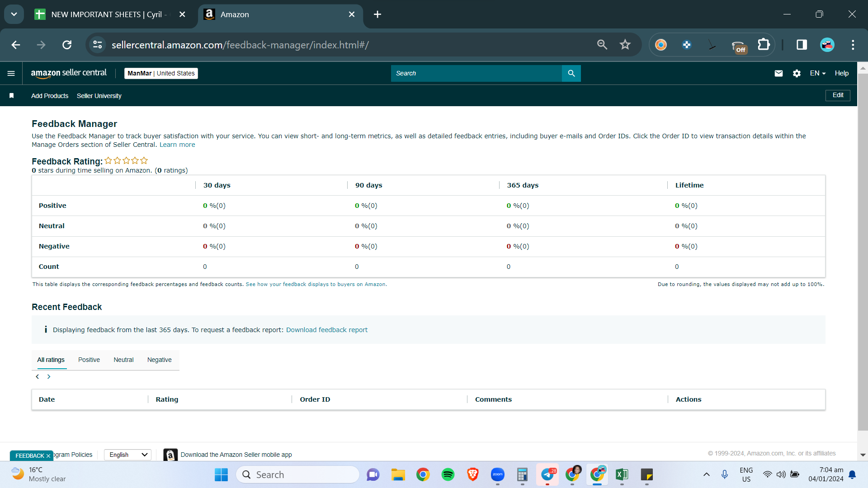
Task: Click the search magnifier button
Action: click(571, 73)
